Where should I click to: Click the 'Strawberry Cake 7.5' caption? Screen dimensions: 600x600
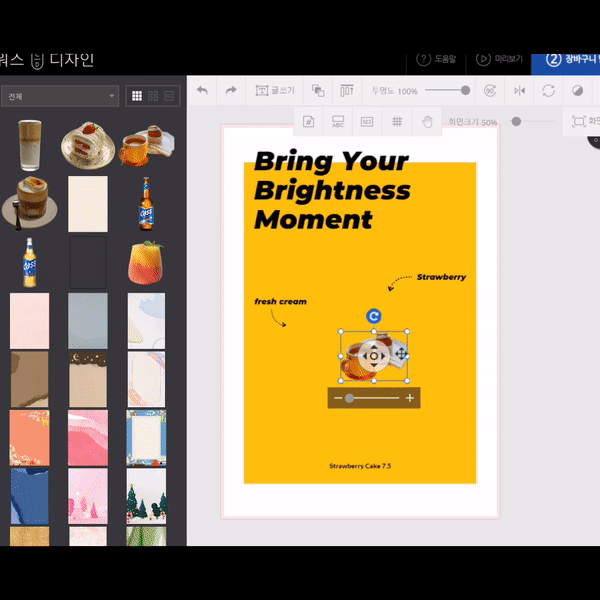pos(360,466)
